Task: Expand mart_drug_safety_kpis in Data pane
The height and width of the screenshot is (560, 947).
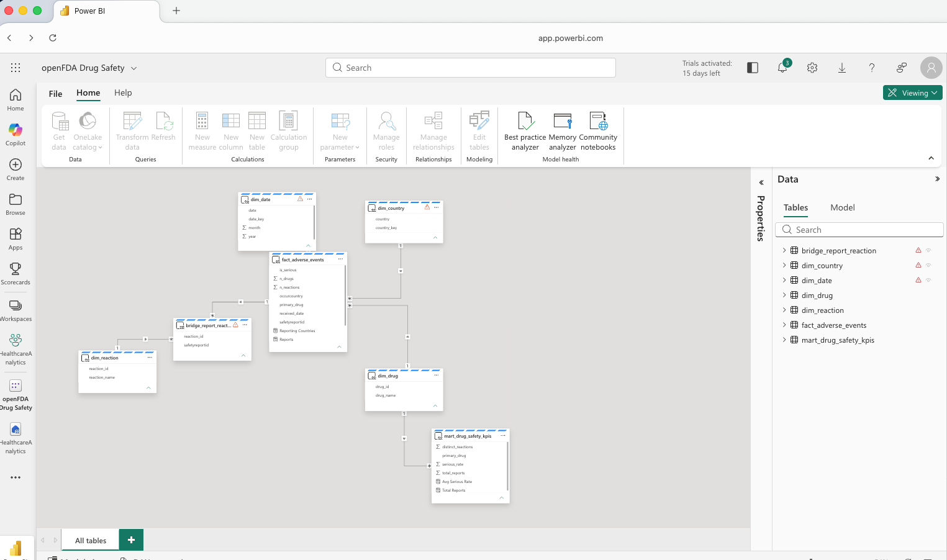Action: (x=784, y=340)
